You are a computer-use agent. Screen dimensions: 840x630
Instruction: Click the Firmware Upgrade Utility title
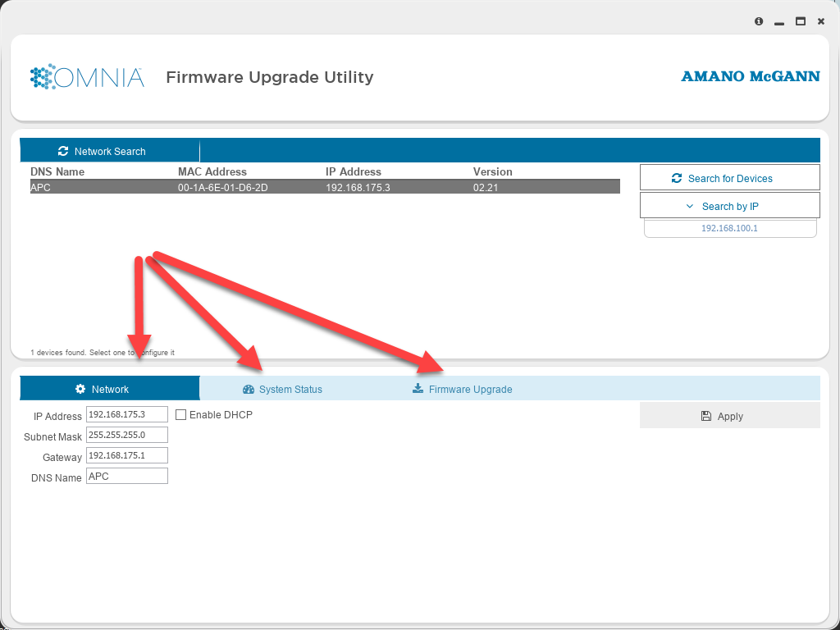[x=269, y=77]
